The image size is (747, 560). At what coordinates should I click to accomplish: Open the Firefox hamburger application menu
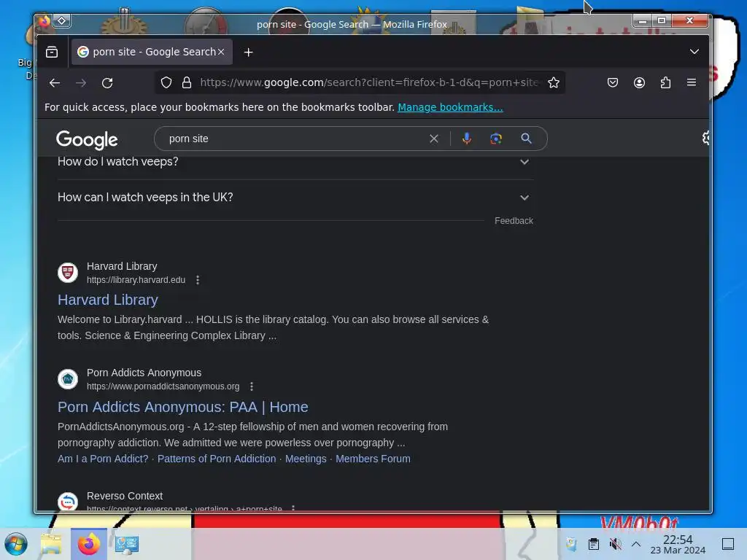(692, 82)
